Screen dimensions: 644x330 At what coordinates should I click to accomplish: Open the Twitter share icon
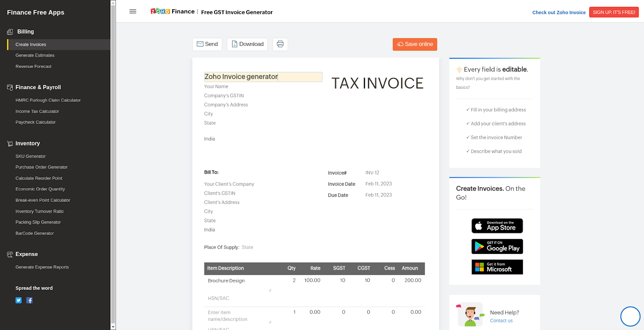pyautogui.click(x=19, y=300)
